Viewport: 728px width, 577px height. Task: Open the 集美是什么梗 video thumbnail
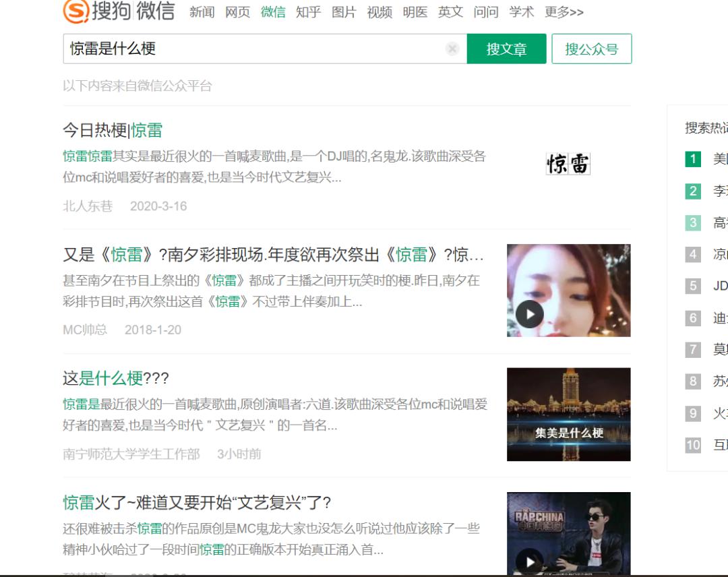(x=568, y=414)
